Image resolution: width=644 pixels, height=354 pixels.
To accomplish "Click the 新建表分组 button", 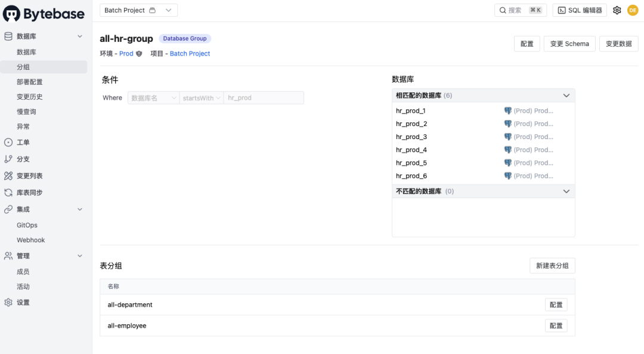I will [x=552, y=266].
